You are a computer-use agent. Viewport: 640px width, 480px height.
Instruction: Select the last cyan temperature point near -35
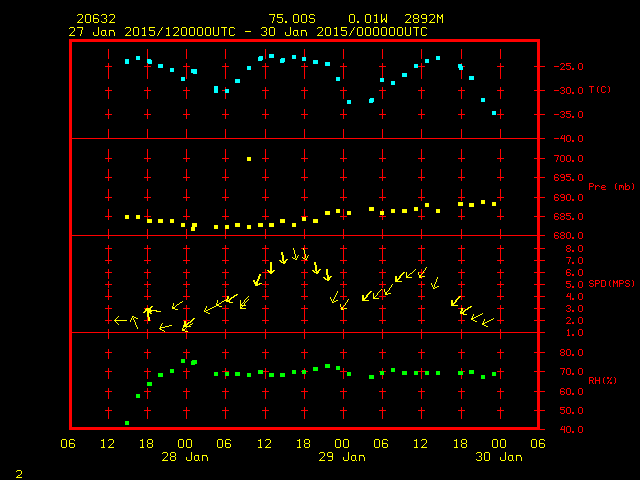(x=494, y=113)
